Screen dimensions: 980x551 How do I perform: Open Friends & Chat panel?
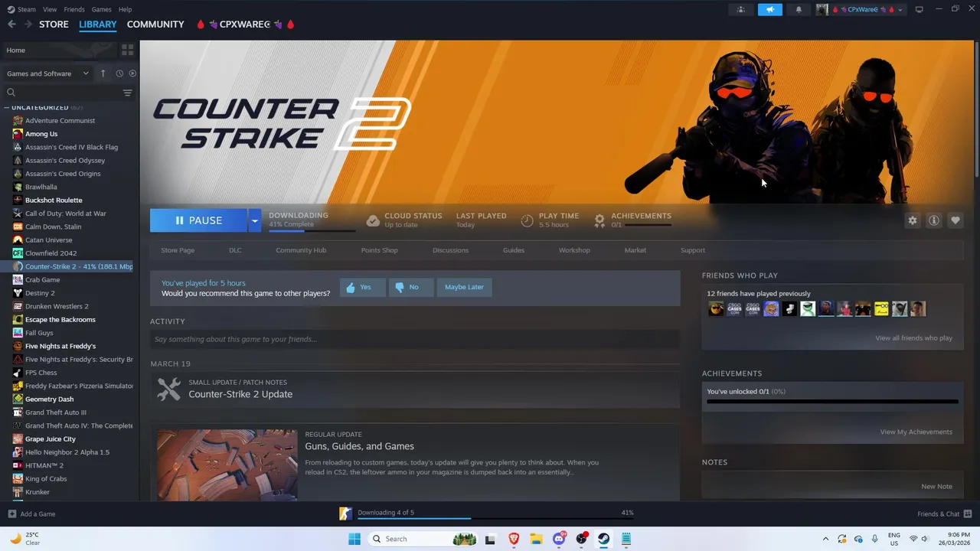[x=945, y=514]
